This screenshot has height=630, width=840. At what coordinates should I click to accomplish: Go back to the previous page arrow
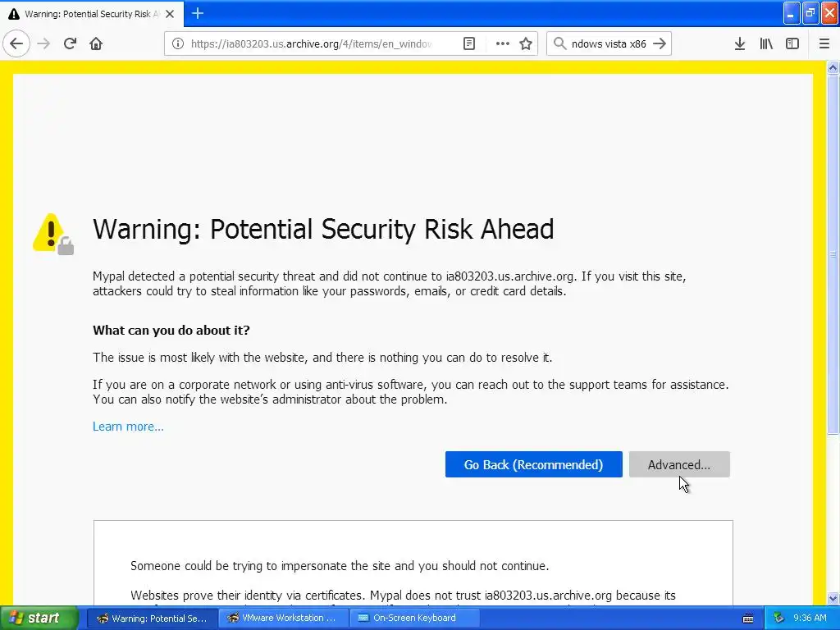pyautogui.click(x=16, y=43)
